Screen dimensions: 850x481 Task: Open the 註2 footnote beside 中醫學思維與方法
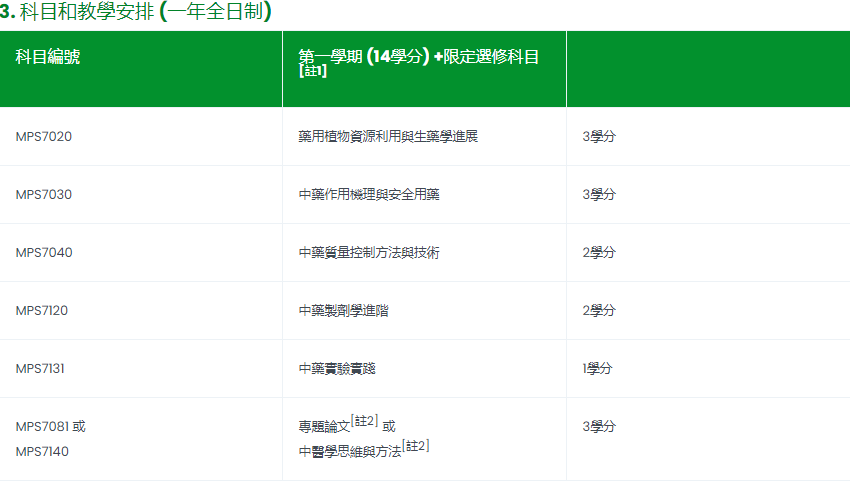pyautogui.click(x=416, y=447)
